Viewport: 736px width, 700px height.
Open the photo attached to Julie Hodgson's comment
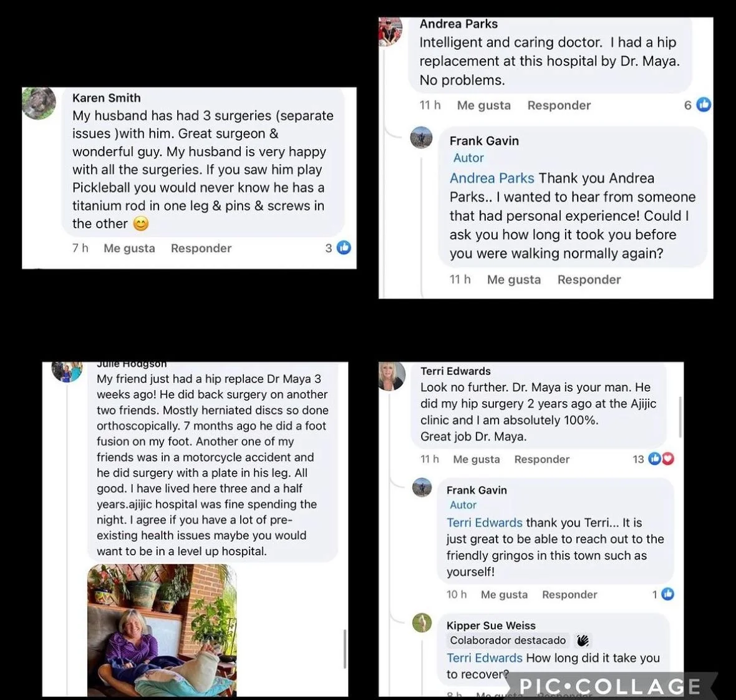pos(162,630)
